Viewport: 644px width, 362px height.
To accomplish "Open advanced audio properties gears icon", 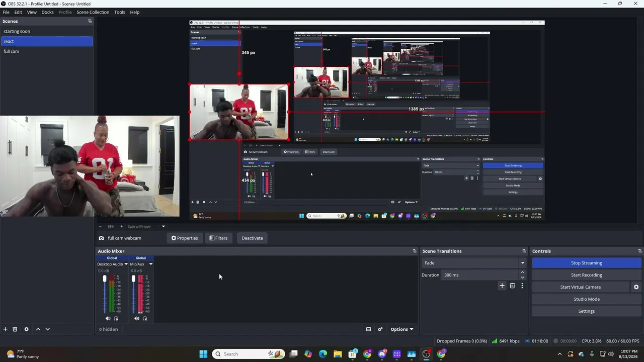I will (380, 329).
